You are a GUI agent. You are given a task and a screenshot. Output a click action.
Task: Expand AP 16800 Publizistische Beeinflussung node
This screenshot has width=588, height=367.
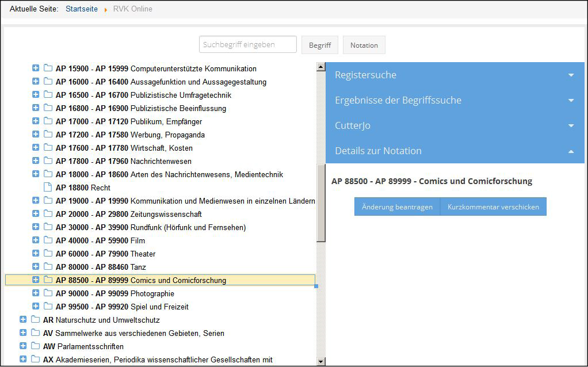(36, 108)
